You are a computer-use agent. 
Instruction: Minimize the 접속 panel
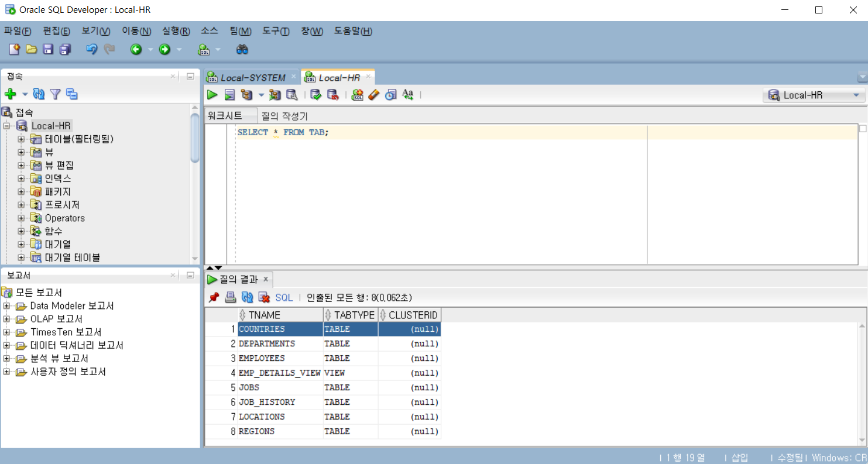(190, 77)
